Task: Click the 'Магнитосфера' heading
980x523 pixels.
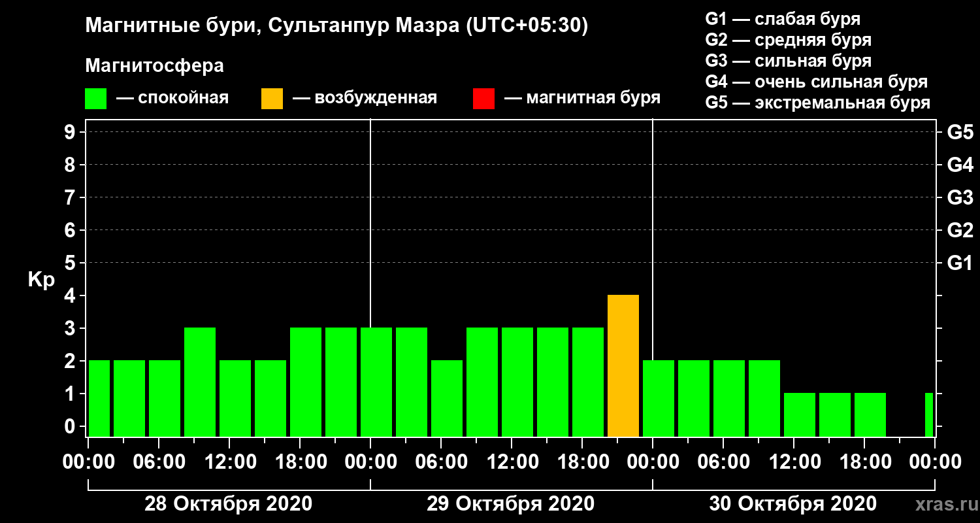Action: (x=154, y=66)
